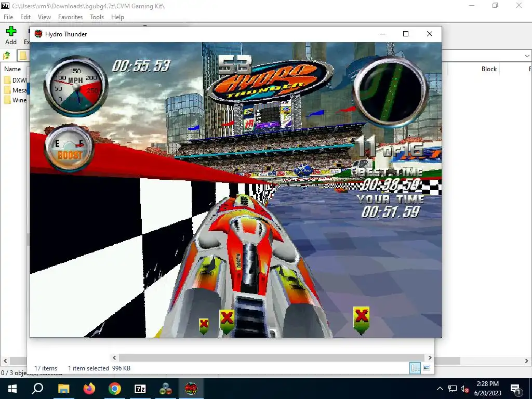
Task: Launch Google Chrome from the taskbar
Action: [115, 389]
